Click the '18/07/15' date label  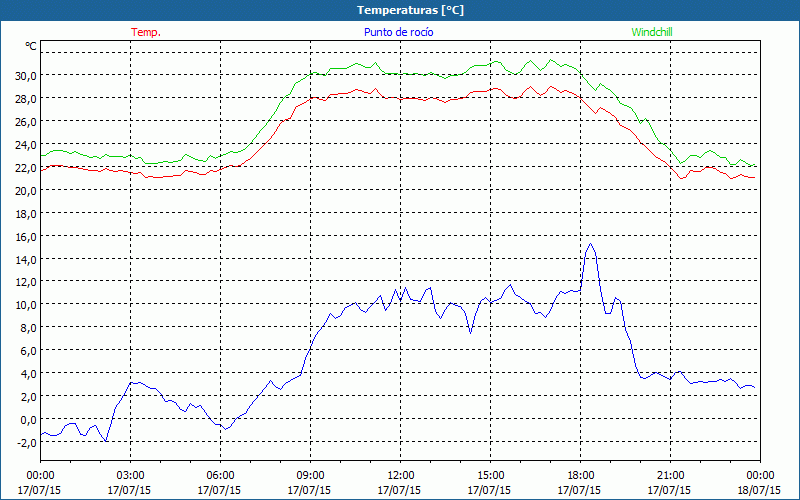click(x=759, y=490)
